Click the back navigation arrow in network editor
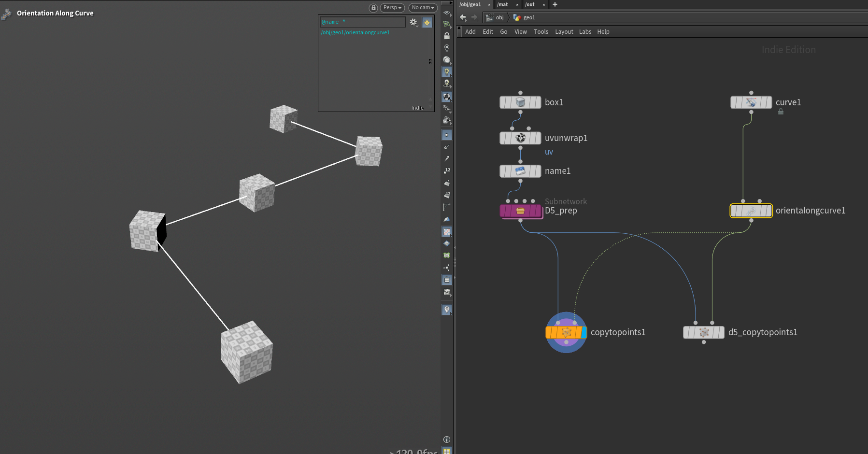The width and height of the screenshot is (868, 454). (x=463, y=17)
